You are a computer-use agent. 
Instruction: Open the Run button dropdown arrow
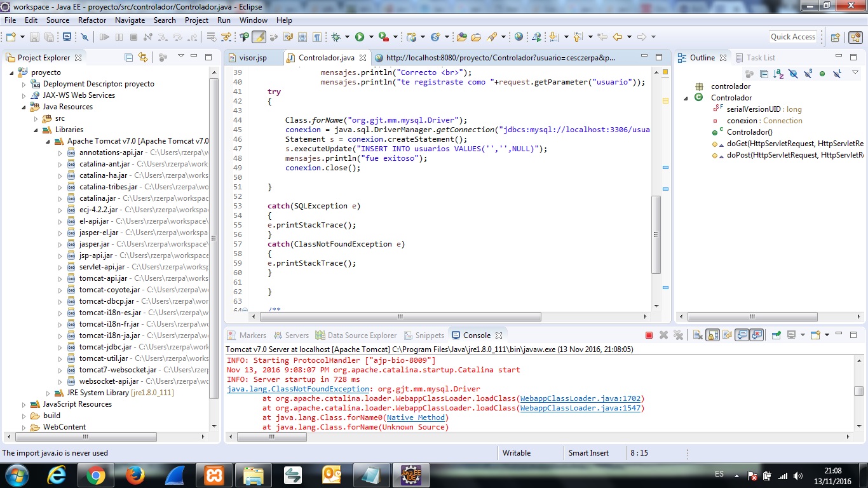[x=371, y=37]
